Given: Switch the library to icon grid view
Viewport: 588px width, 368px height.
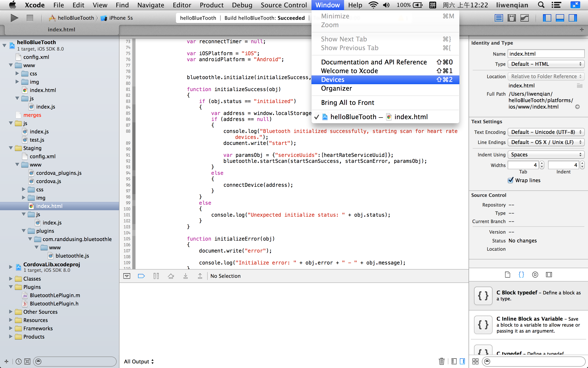Looking at the screenshot, I should click(475, 361).
